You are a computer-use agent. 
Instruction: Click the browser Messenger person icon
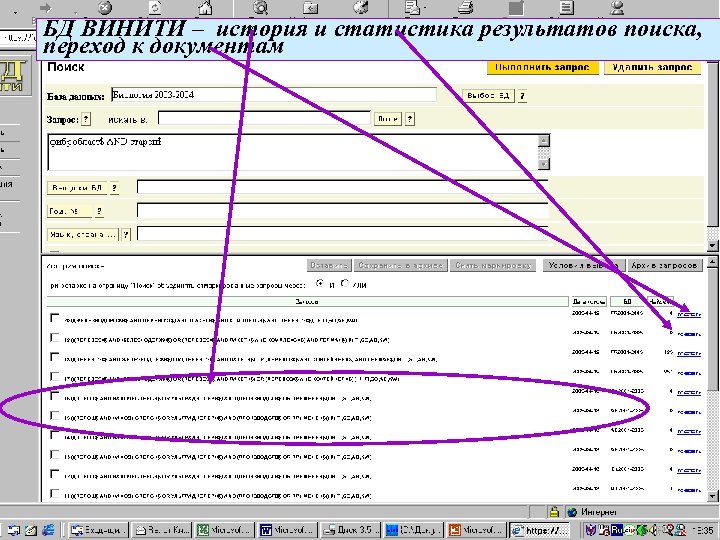click(617, 7)
